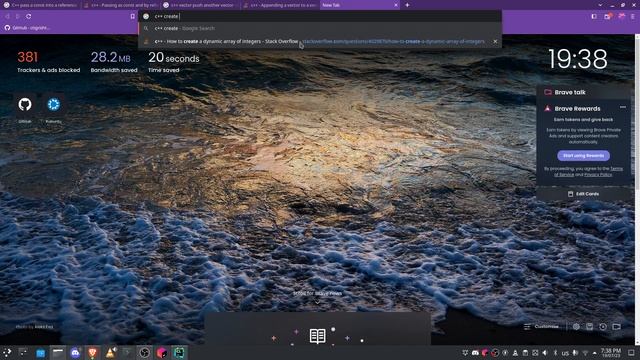Open OBS Studio from the taskbar
The height and width of the screenshot is (360, 640).
[x=144, y=352]
